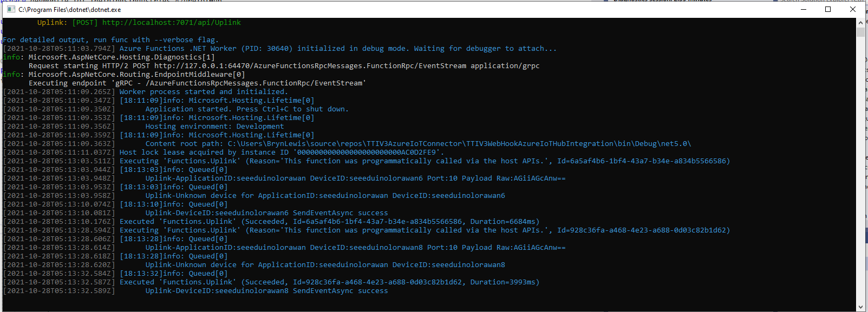Screen dimensions: 868x312
Task: Minimize the dotnet.exe console window
Action: coord(803,9)
